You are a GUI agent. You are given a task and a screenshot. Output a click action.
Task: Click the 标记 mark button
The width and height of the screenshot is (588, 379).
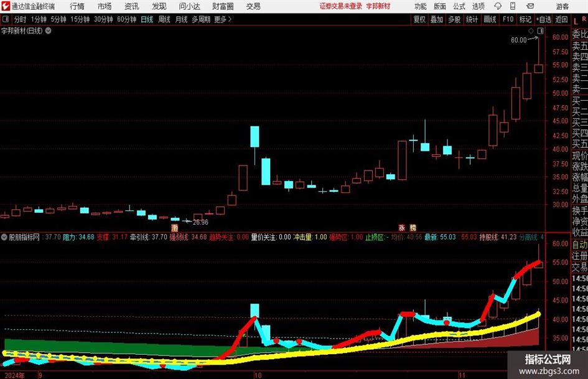tap(525, 19)
